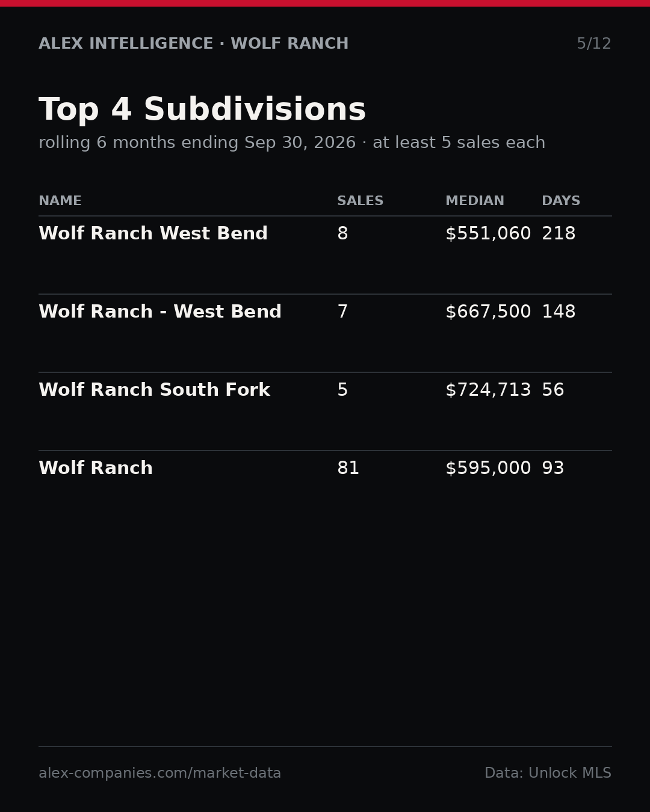Image resolution: width=650 pixels, height=812 pixels.
Task: Click the 56 days value for South Fork
Action: (553, 390)
